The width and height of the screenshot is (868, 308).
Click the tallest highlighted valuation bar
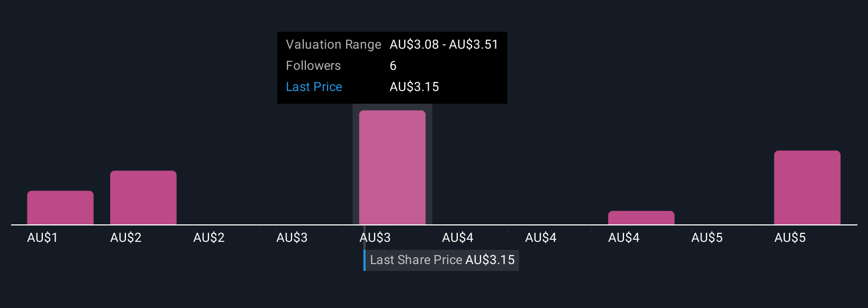coord(392,167)
